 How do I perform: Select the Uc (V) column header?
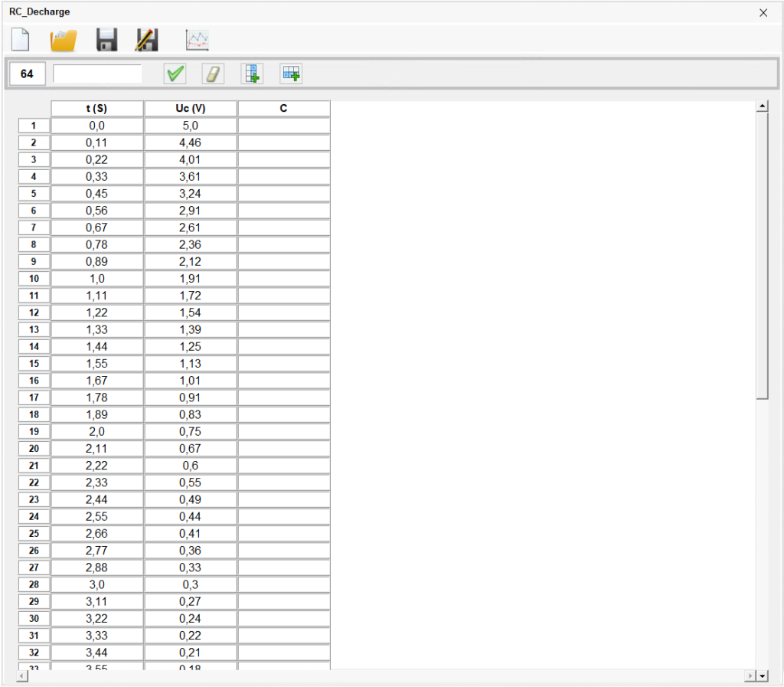(x=191, y=109)
